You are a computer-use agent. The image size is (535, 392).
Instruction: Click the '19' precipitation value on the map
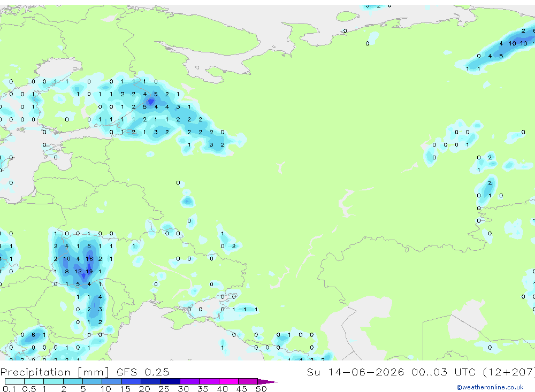89,272
